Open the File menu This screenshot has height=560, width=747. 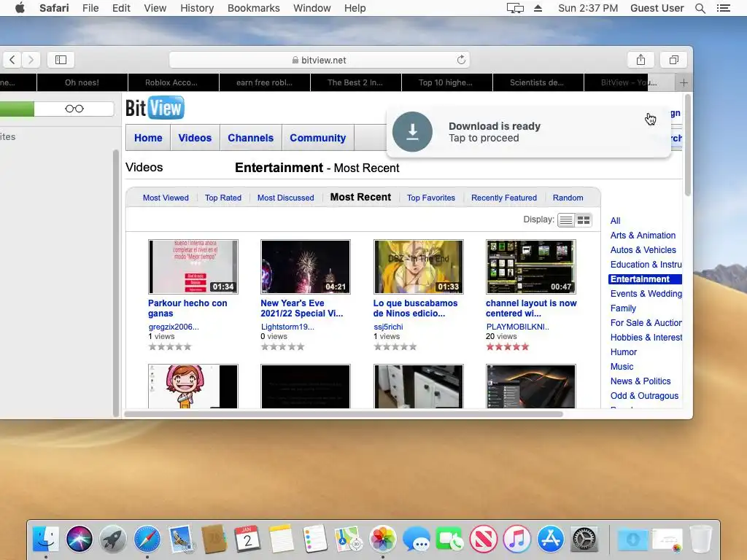(x=90, y=8)
